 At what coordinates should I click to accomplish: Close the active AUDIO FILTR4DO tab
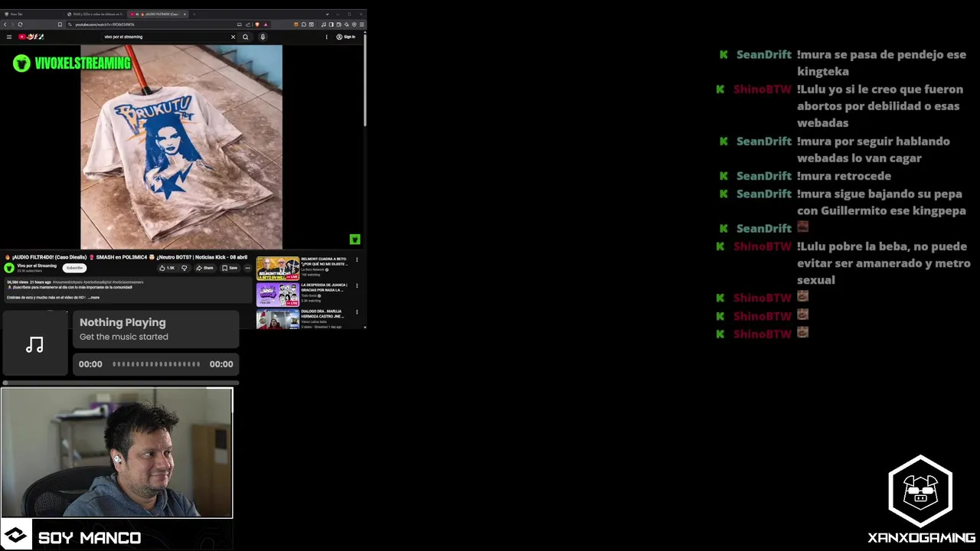tap(185, 14)
